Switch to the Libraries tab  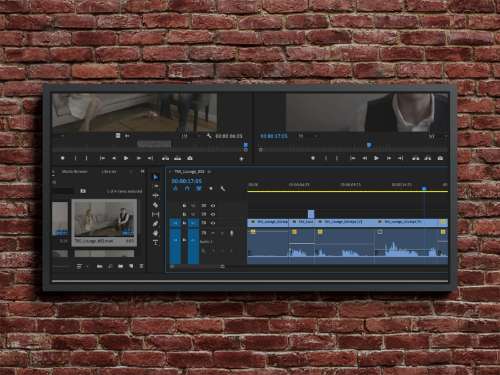pos(109,172)
